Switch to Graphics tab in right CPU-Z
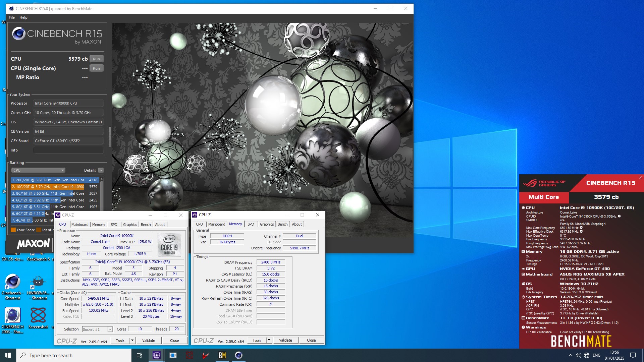The width and height of the screenshot is (644, 362). [267, 224]
